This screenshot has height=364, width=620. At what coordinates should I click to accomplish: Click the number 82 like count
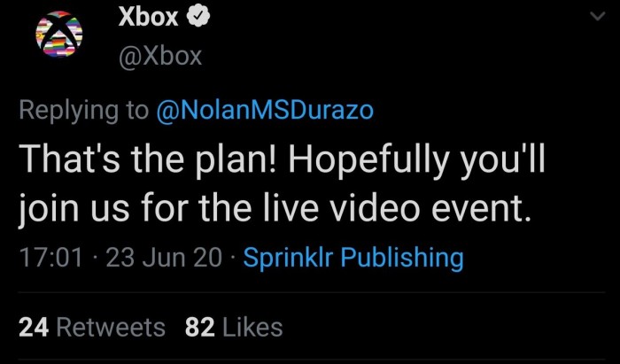(x=198, y=327)
